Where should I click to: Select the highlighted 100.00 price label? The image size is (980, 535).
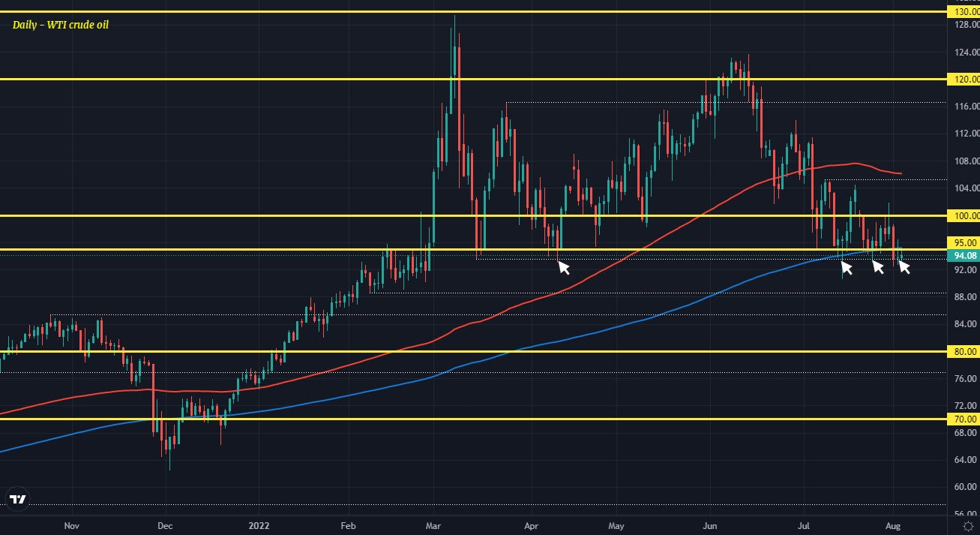(963, 215)
